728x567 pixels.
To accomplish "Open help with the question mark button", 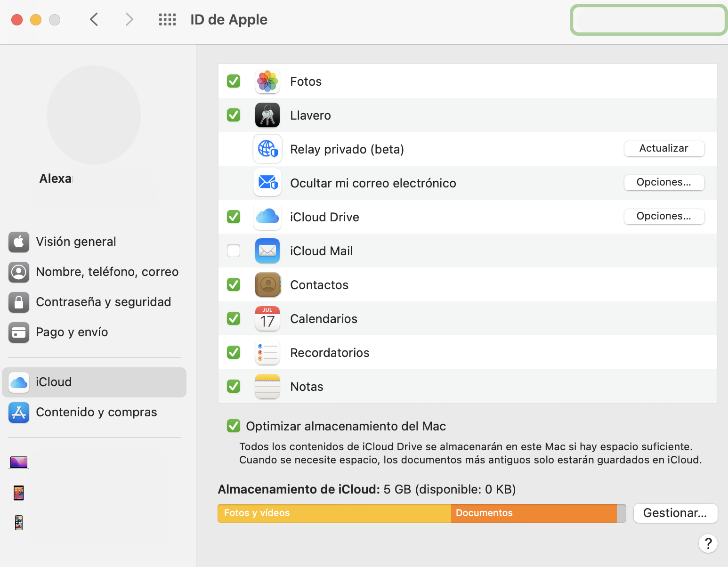I will (x=708, y=543).
